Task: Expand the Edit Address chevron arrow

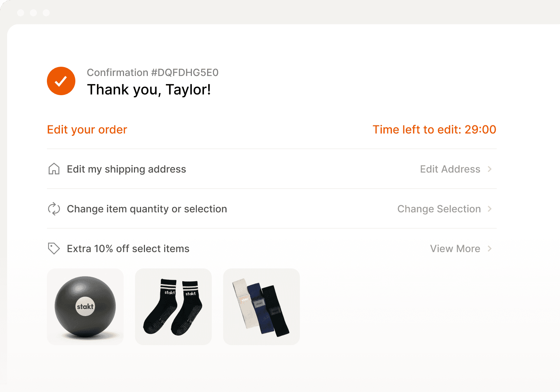Action: click(x=490, y=169)
